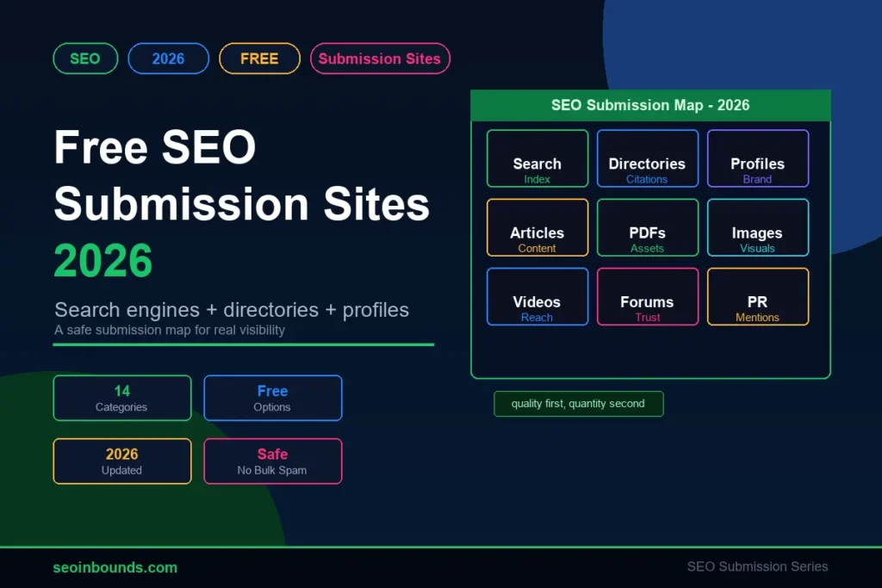Click 'Search engines + directories + profiles' subtitle
The height and width of the screenshot is (588, 882).
click(x=232, y=310)
